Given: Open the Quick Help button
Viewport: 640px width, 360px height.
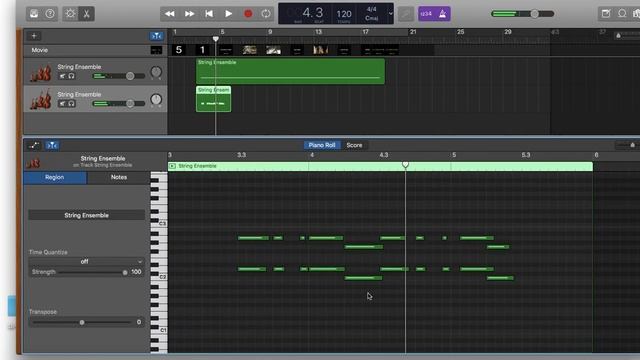Looking at the screenshot, I should coord(50,13).
